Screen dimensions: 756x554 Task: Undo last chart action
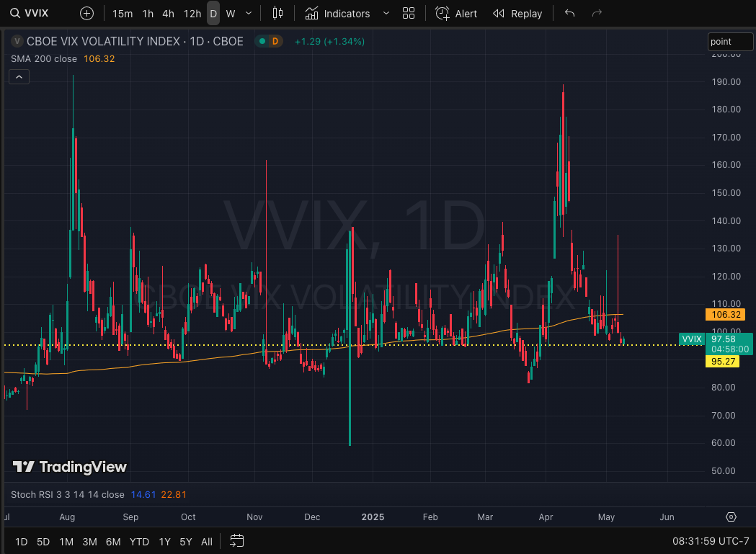click(x=570, y=14)
